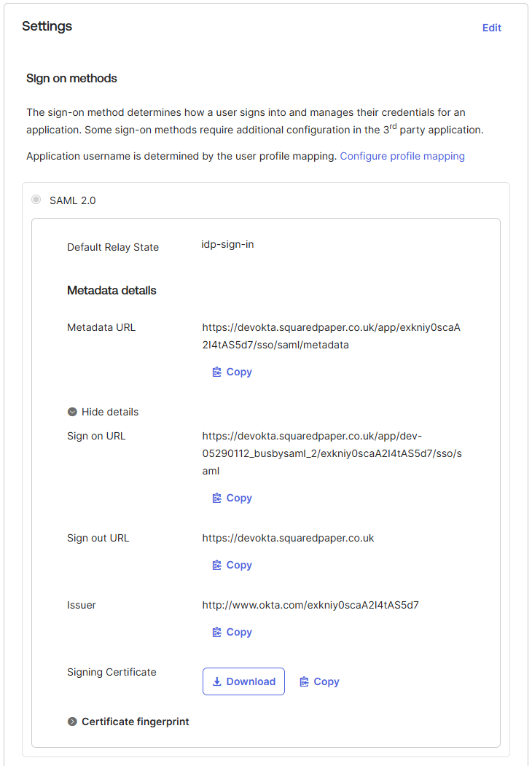Click the Sign on URL label
Image resolution: width=532 pixels, height=766 pixels.
coord(96,436)
